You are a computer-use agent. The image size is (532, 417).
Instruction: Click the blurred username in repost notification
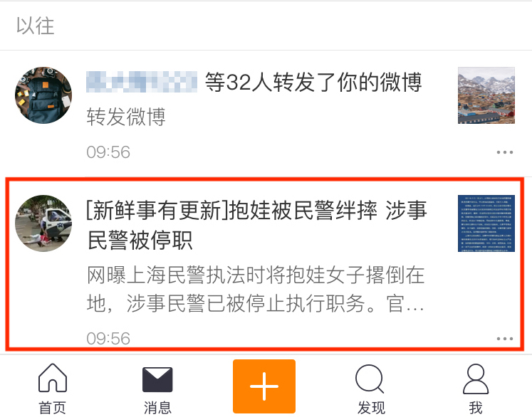pyautogui.click(x=142, y=82)
